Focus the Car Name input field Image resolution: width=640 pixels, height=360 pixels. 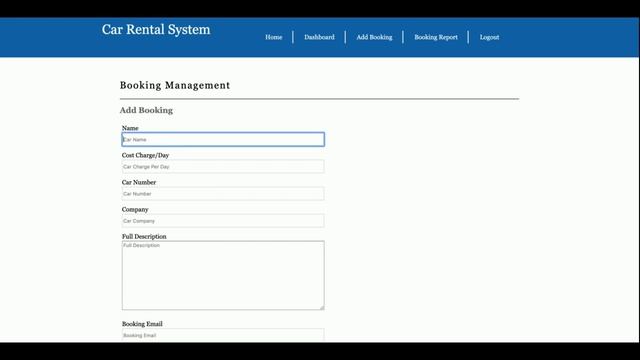223,139
